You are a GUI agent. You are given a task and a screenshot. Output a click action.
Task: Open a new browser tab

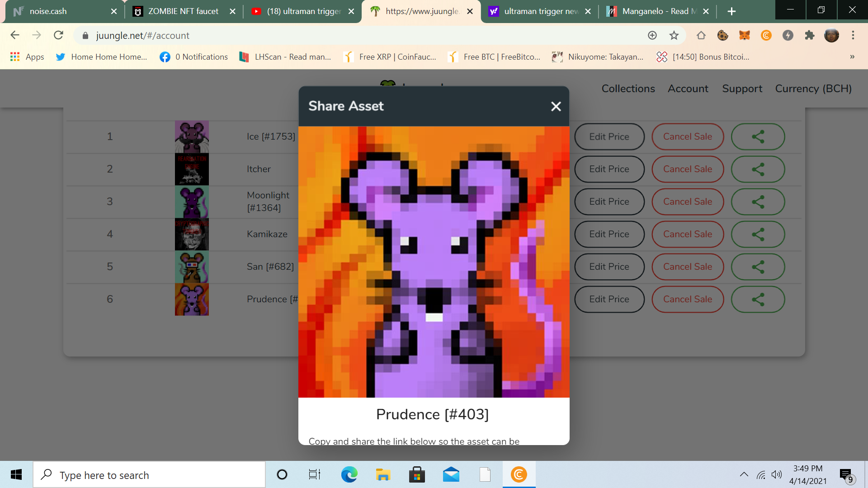coord(731,11)
